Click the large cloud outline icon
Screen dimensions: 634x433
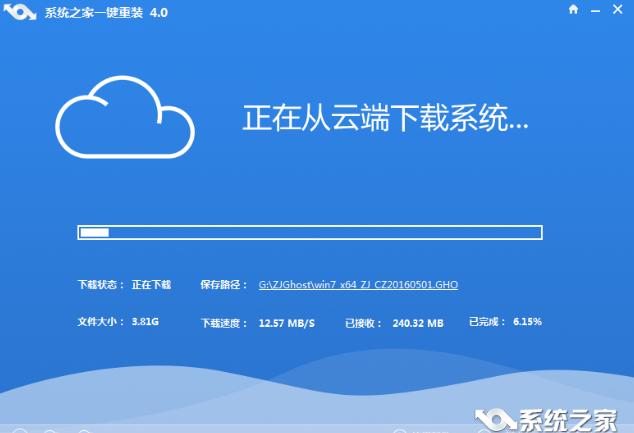coord(124,121)
